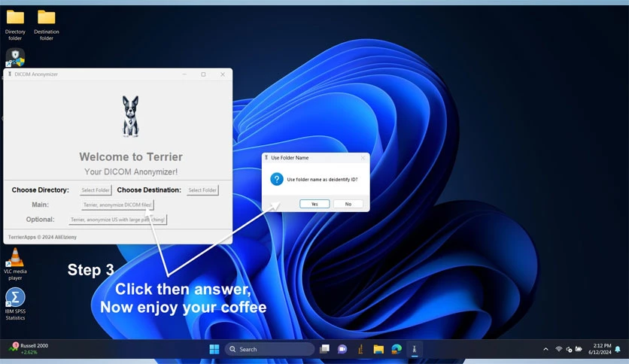The image size is (629, 364).
Task: Click the 'Your DICOM Anonymizer!' subtitle
Action: tap(131, 172)
